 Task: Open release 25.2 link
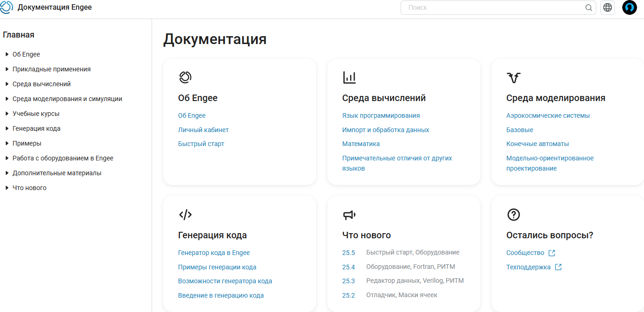(349, 295)
